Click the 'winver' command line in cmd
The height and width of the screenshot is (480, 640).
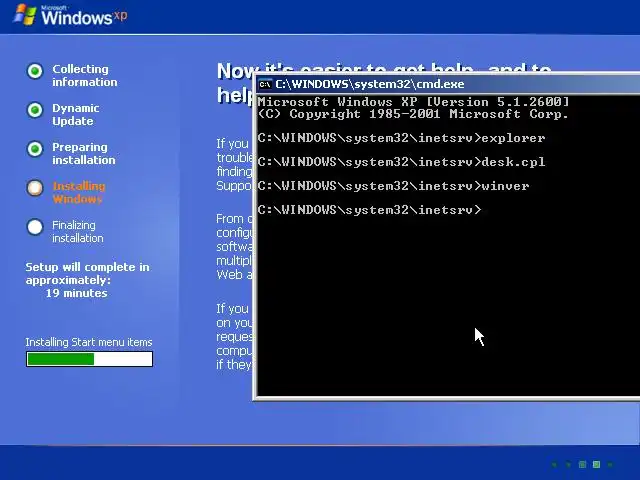pyautogui.click(x=393, y=186)
